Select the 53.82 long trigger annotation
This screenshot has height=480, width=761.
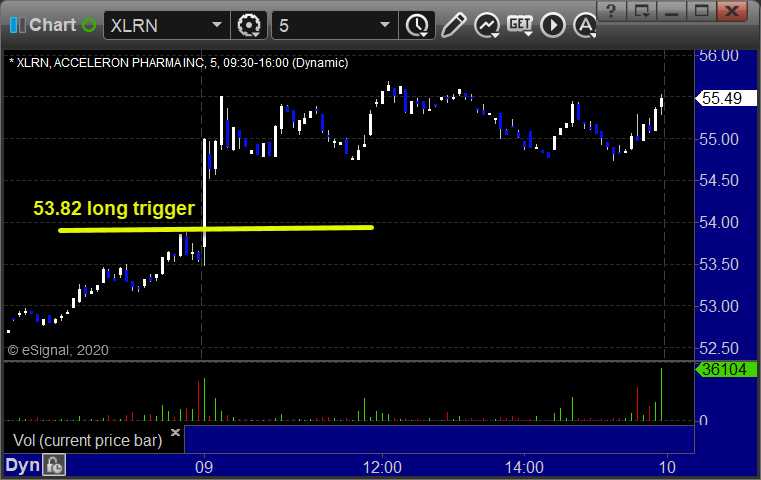[114, 208]
